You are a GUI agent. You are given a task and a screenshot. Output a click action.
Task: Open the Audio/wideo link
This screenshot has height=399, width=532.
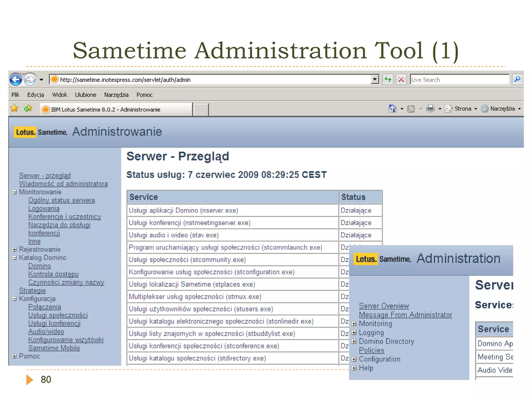pos(46,332)
